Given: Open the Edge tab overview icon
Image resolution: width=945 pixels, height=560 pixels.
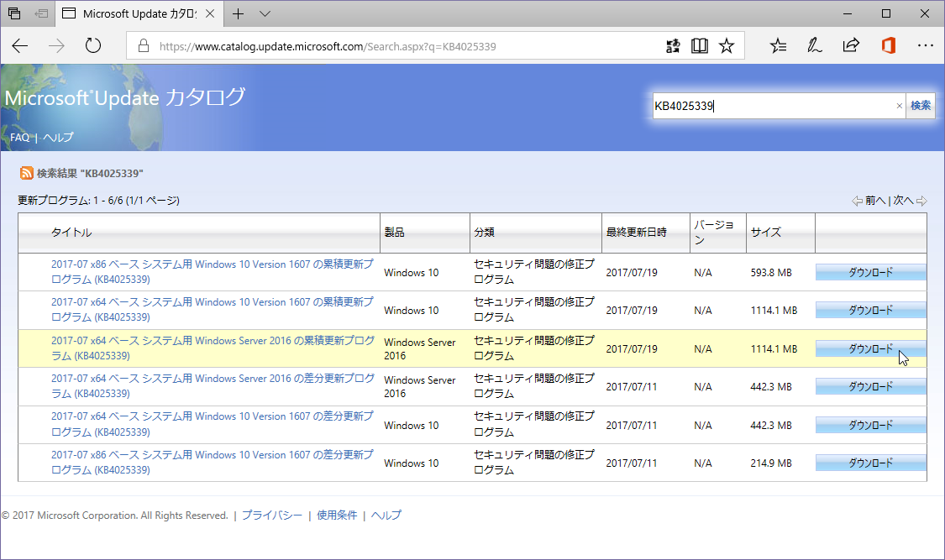Looking at the screenshot, I should 14,13.
